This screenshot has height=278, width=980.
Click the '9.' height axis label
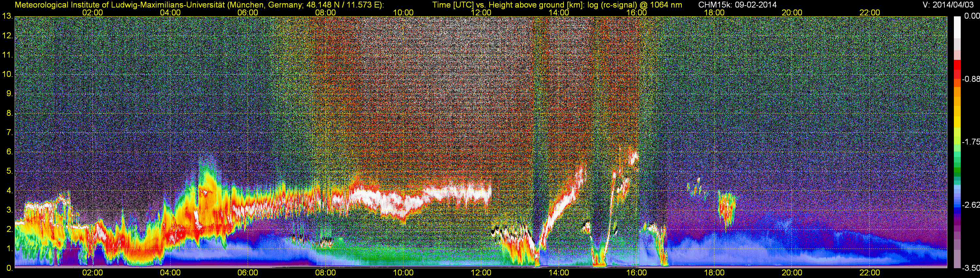click(x=9, y=94)
